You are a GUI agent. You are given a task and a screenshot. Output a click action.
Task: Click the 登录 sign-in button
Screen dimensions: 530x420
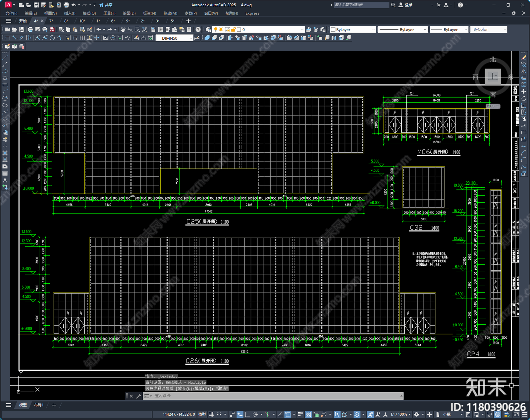tap(405, 5)
